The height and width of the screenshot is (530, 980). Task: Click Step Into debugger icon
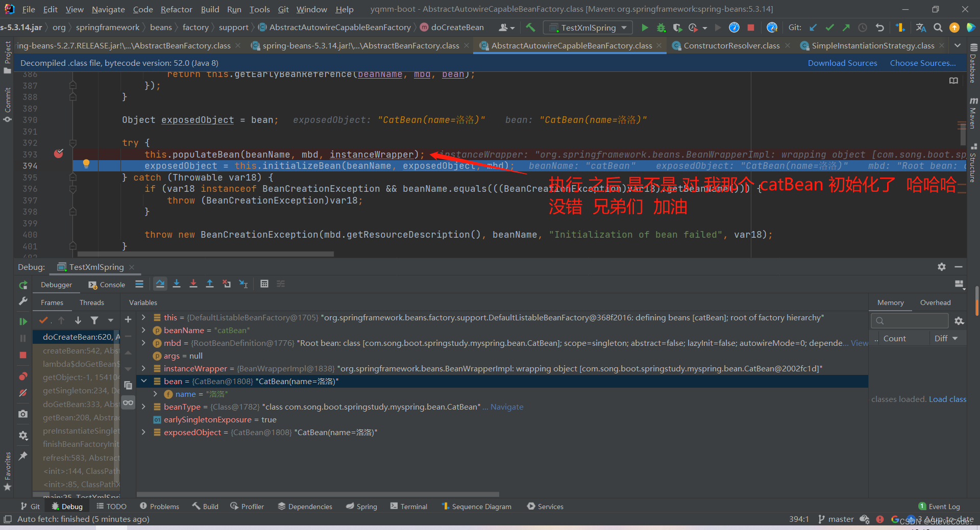click(177, 284)
